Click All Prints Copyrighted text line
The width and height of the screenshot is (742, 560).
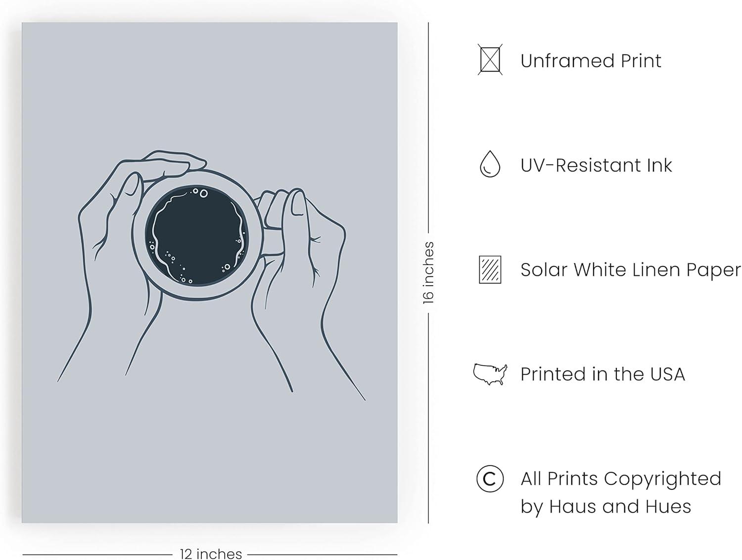pos(621,478)
